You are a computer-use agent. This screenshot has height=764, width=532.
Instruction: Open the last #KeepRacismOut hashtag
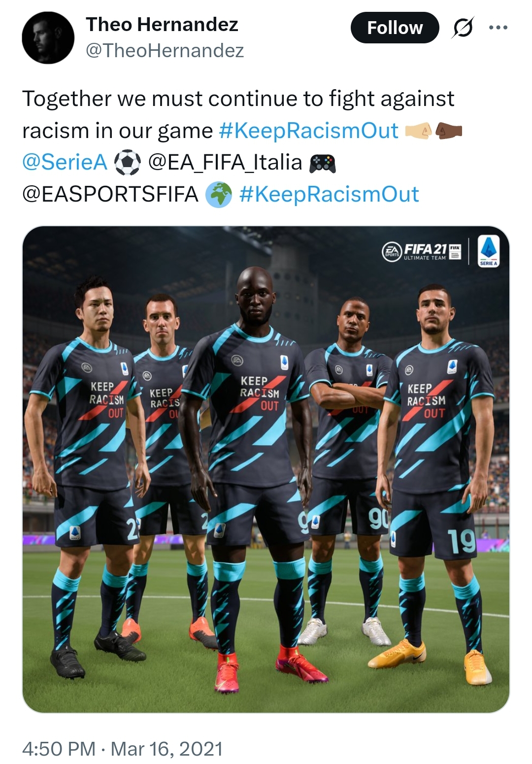(329, 194)
